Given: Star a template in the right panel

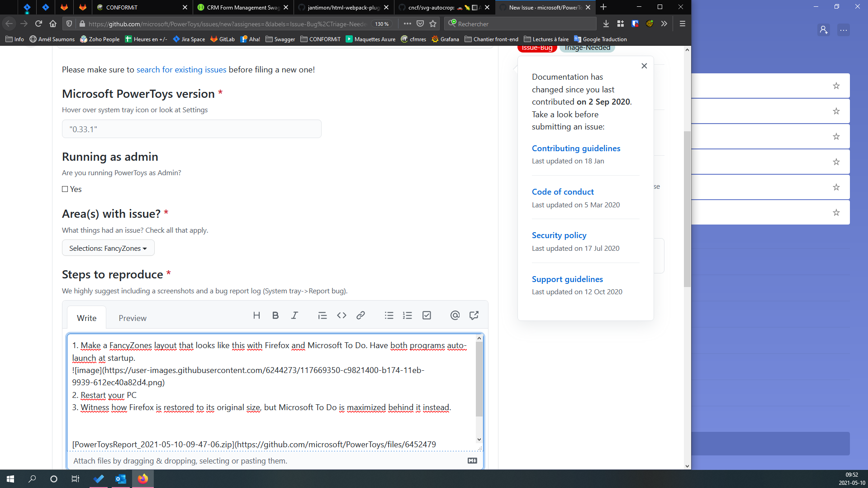Looking at the screenshot, I should pos(836,86).
